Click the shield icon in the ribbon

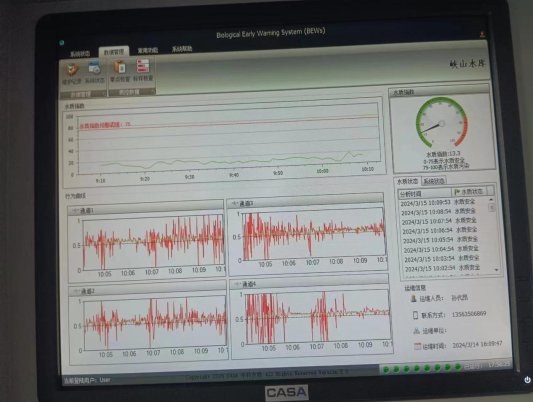[x=72, y=70]
